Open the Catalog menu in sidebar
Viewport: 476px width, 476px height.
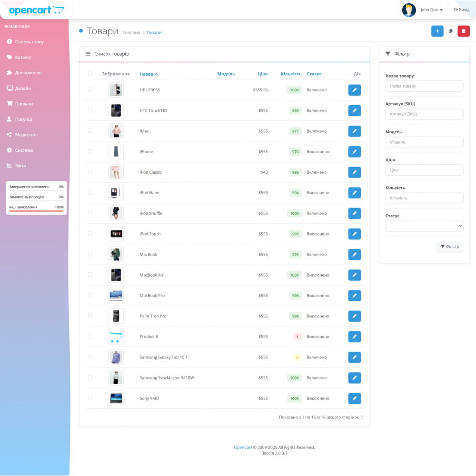click(23, 58)
